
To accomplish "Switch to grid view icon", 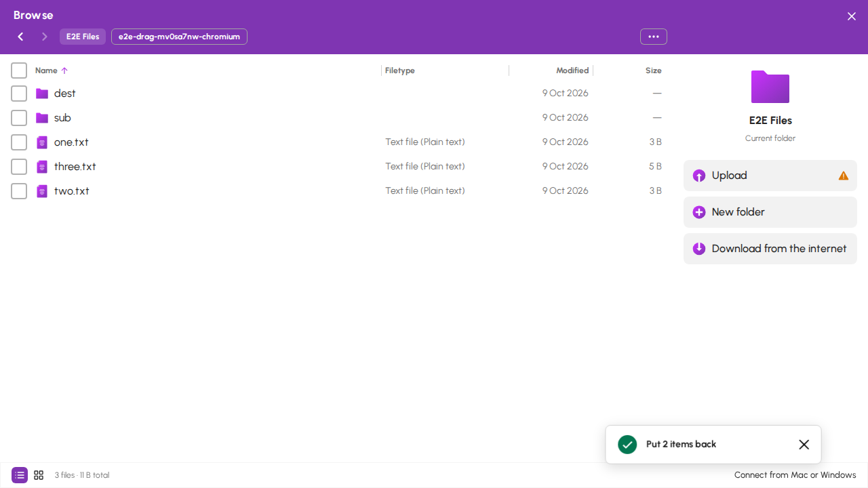I will click(39, 475).
